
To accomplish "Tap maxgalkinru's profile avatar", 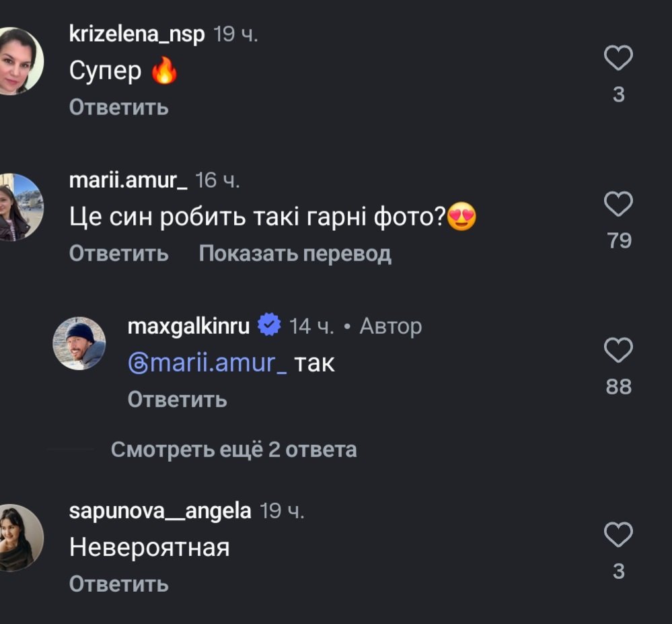I will pos(79,343).
